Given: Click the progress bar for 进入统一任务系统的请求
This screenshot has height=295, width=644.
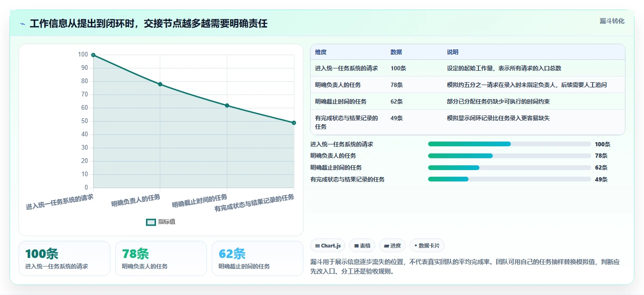Looking at the screenshot, I should pos(509,144).
